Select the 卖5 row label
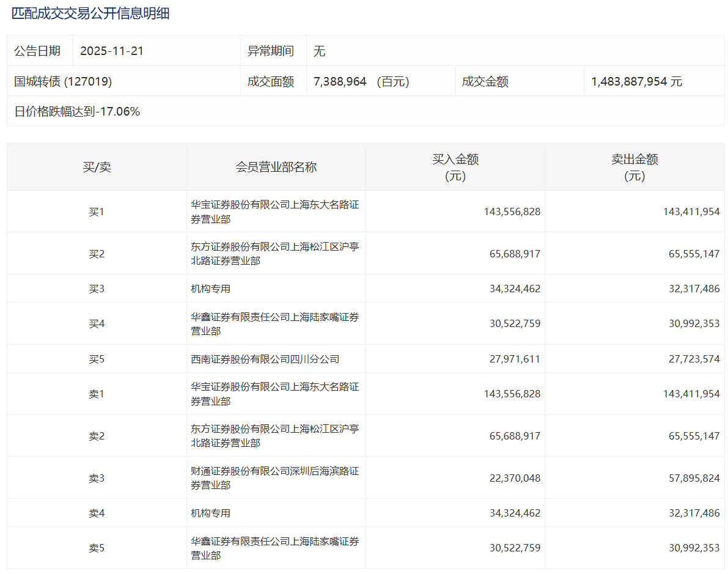 (97, 548)
